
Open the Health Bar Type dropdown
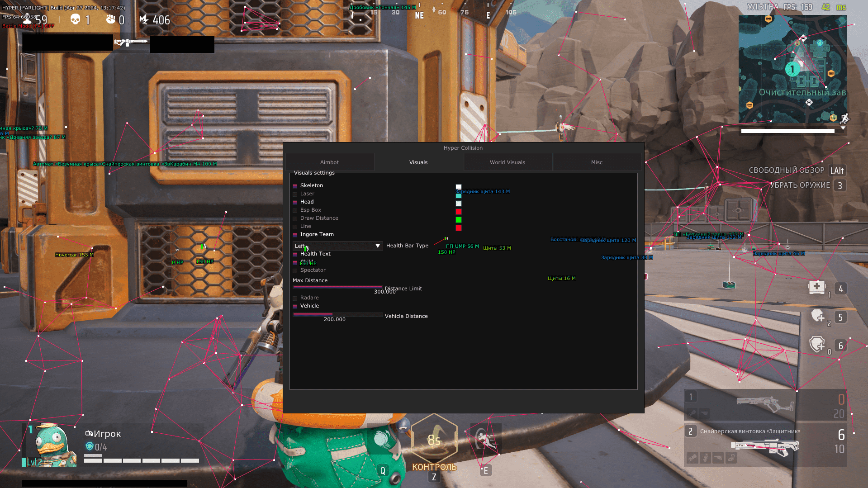(x=337, y=246)
